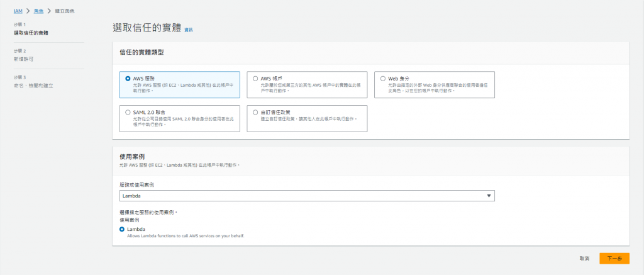Click the breadcrumb chevron after IAM

point(28,11)
